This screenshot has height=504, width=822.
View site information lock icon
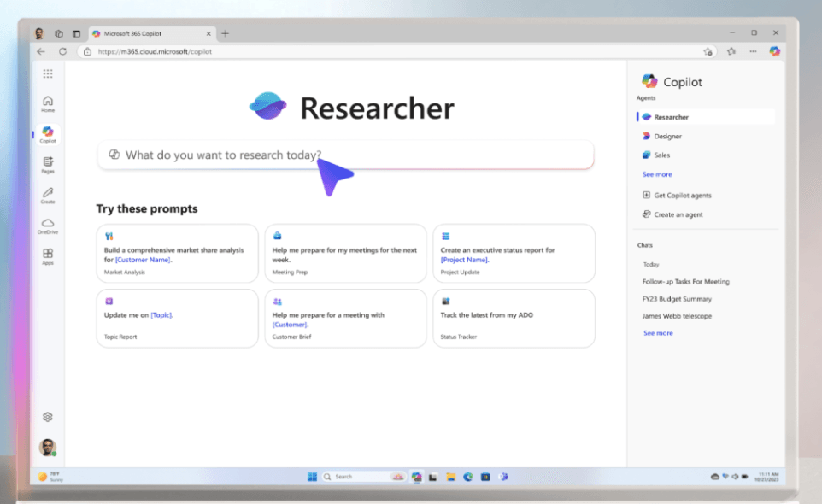pos(87,51)
